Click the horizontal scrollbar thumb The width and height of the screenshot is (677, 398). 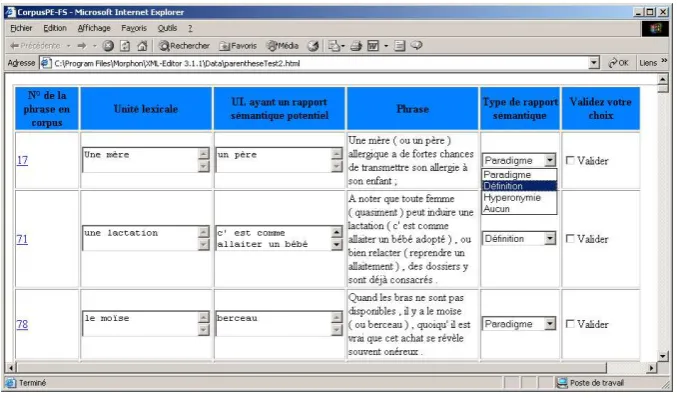311,368
